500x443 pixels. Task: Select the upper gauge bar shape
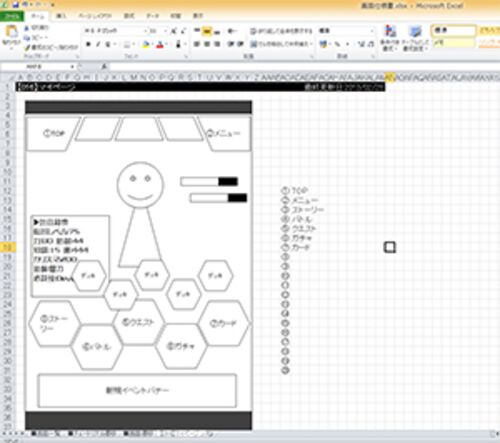point(209,181)
